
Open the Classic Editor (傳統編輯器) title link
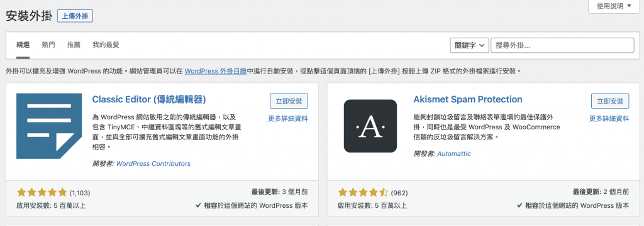pyautogui.click(x=149, y=99)
